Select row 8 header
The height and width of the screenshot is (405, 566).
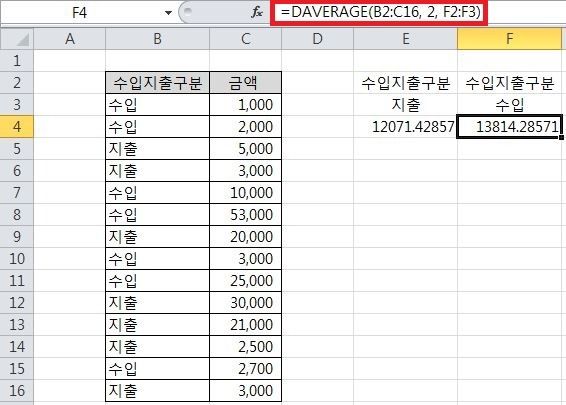click(x=17, y=215)
